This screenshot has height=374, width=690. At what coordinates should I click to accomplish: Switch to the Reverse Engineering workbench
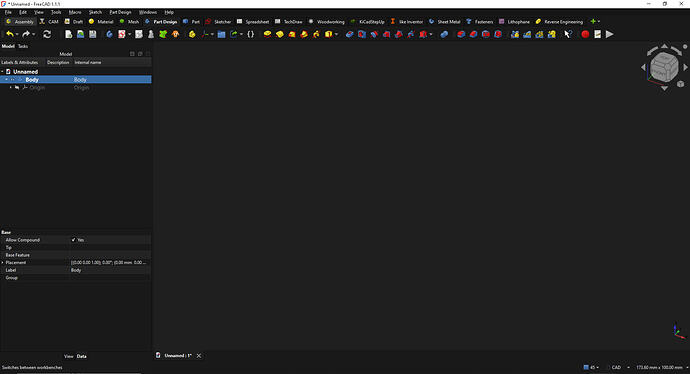[x=559, y=22]
